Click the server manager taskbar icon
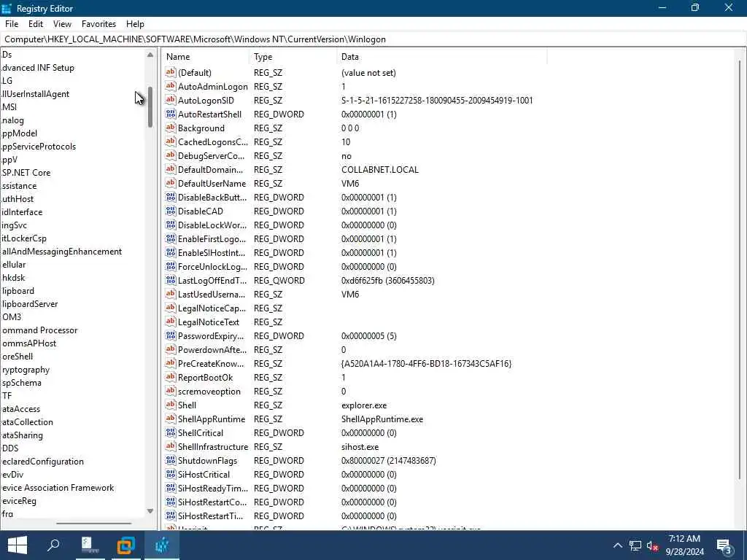Screen dimensions: 747x560 (88, 545)
